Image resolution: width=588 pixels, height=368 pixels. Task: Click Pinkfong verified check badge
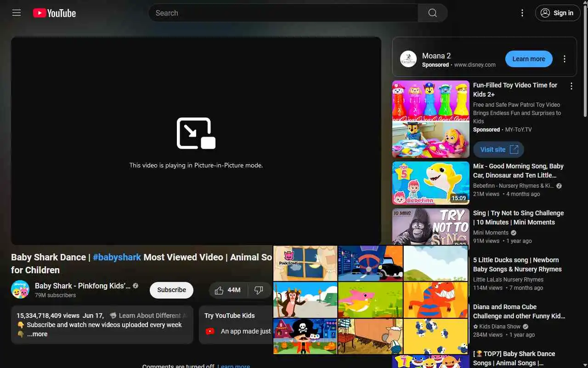tap(136, 286)
